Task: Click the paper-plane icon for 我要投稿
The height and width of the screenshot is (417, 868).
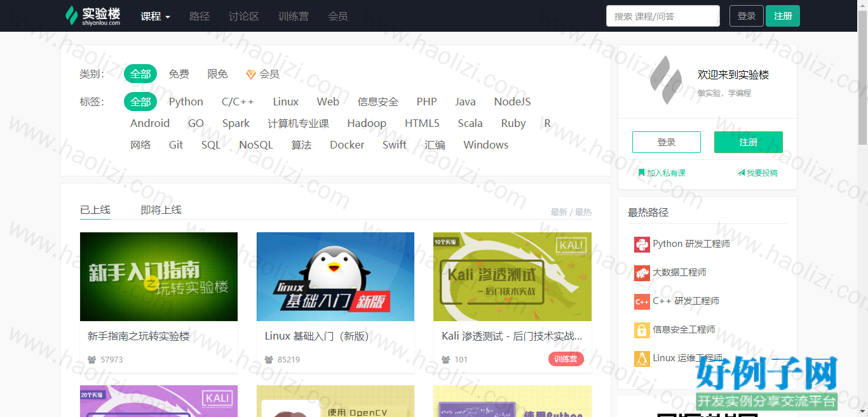Action: [741, 173]
